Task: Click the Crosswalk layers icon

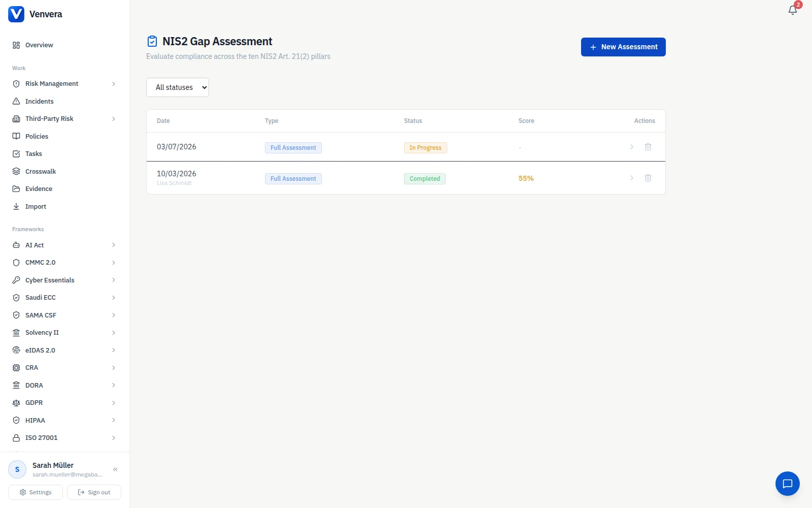Action: click(x=16, y=171)
